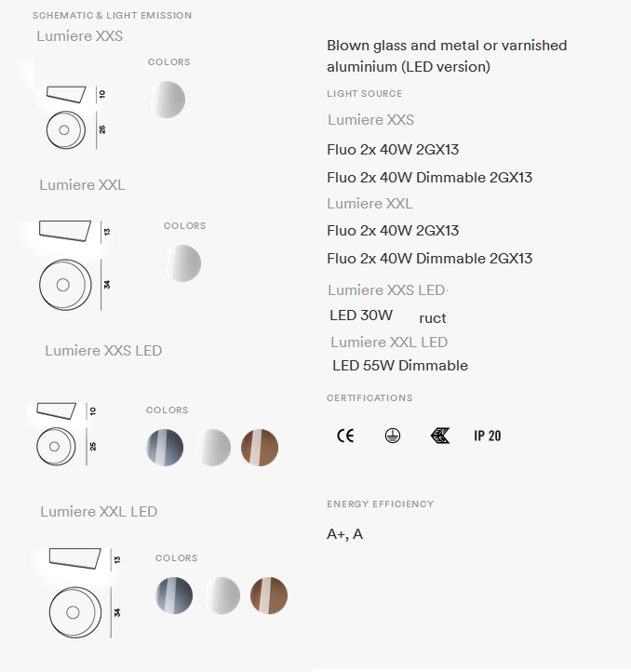View the Lumiere XXS LED schematic drawing
Viewport: 631px width, 672px height.
coord(66,434)
